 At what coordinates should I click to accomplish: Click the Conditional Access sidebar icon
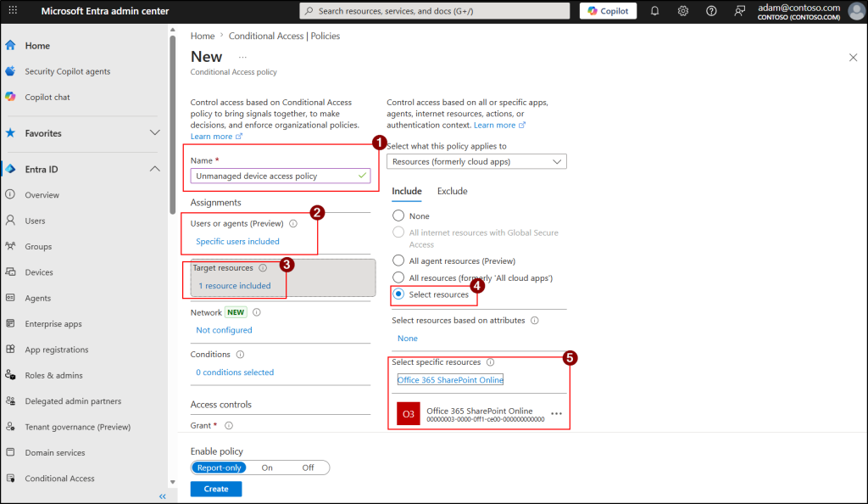[10, 478]
